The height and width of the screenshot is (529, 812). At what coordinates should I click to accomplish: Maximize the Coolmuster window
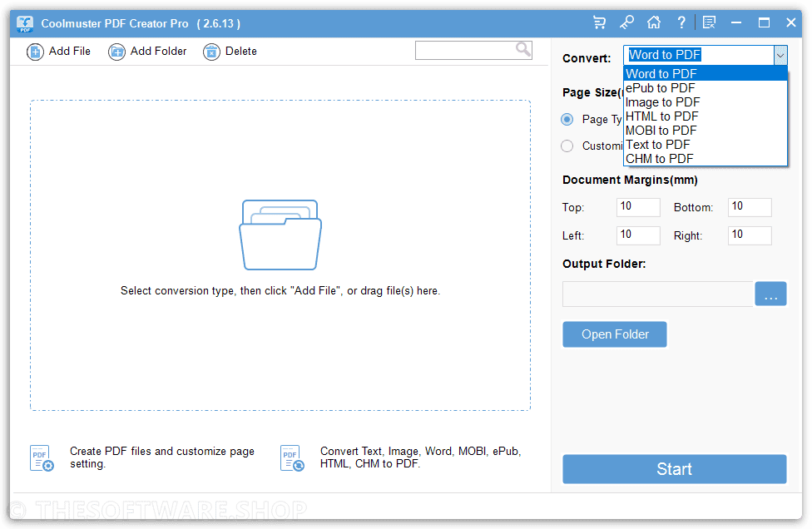coord(764,22)
